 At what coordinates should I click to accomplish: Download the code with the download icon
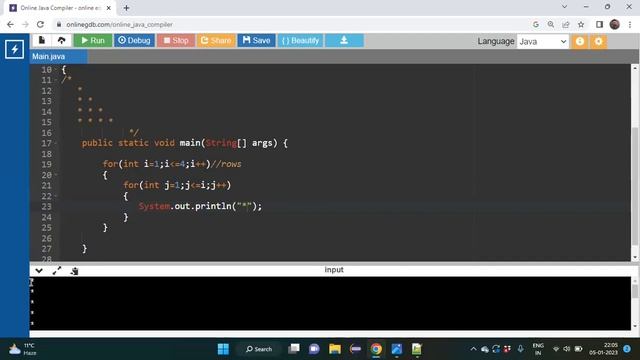(344, 40)
